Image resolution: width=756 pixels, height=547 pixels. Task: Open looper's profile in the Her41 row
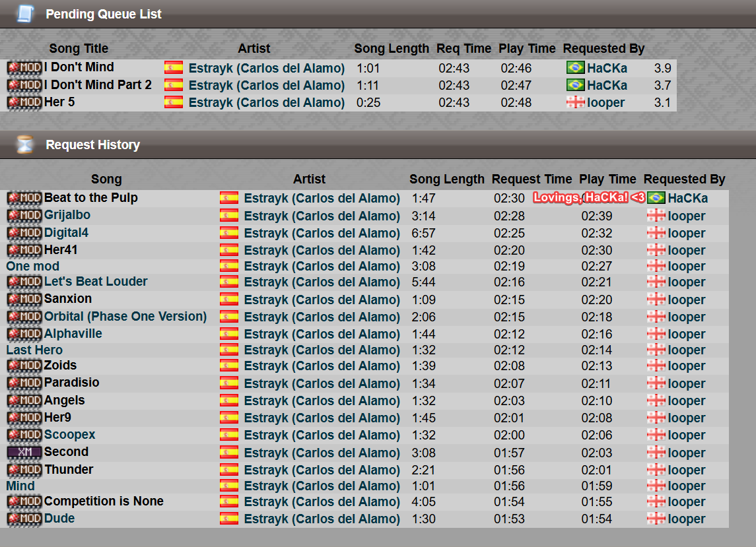[687, 251]
